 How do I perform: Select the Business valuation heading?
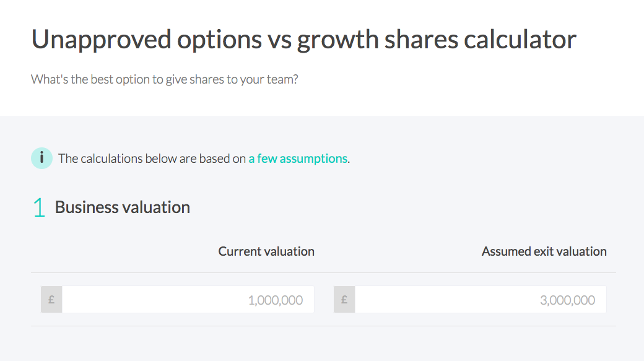123,207
